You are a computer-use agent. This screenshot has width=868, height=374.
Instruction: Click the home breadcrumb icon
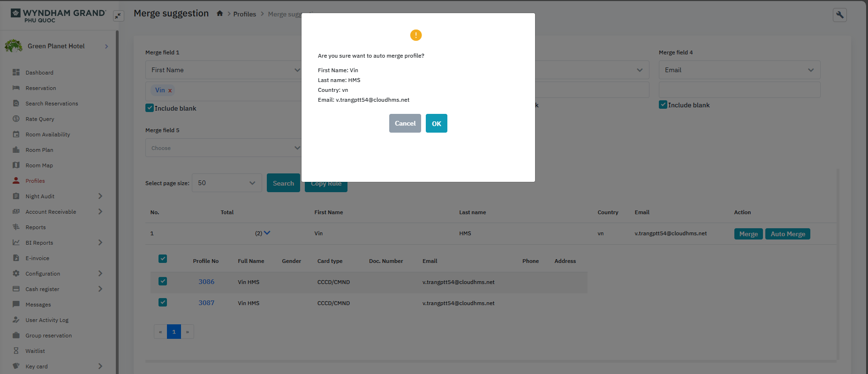click(219, 14)
